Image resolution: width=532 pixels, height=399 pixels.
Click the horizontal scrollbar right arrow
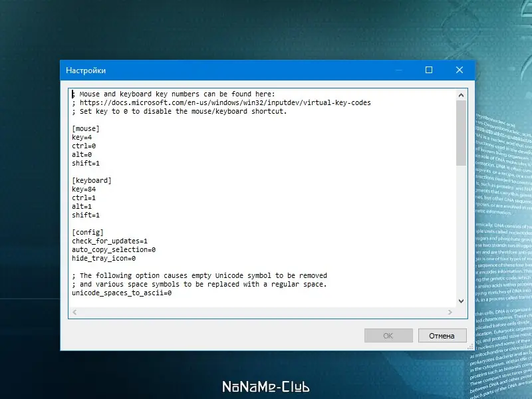(x=450, y=312)
